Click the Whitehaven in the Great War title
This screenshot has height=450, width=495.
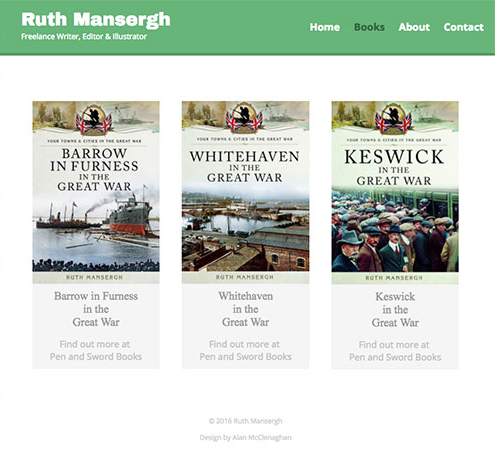246,309
